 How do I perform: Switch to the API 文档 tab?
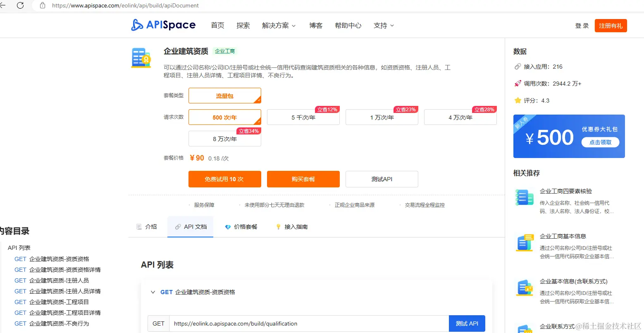pos(190,227)
